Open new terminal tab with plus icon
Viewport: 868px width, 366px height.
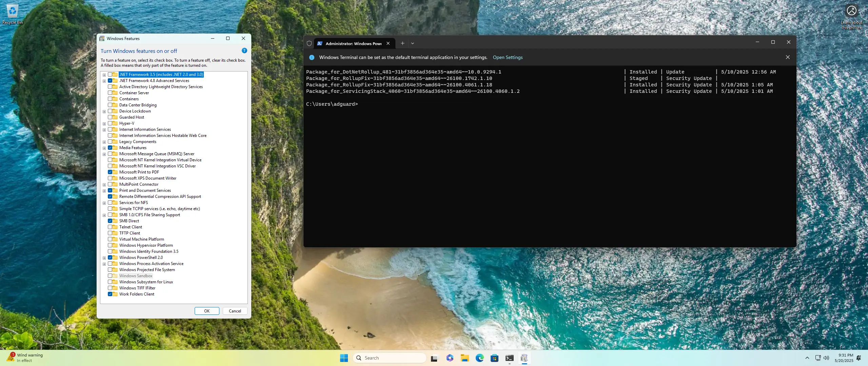click(x=402, y=43)
